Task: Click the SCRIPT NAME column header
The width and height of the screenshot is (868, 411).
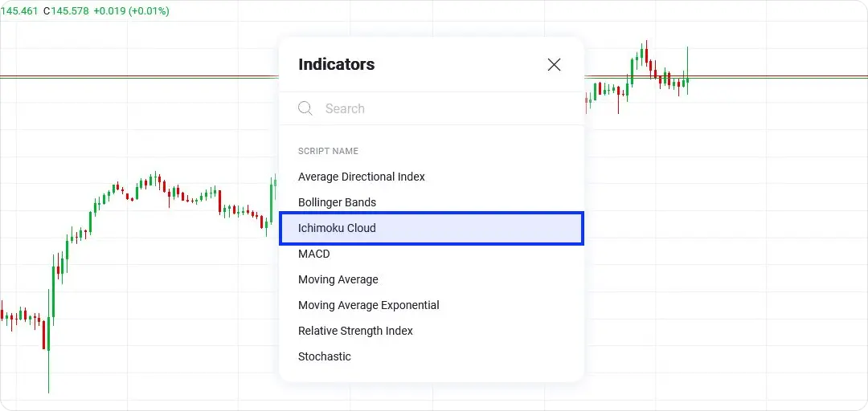Action: coord(328,151)
